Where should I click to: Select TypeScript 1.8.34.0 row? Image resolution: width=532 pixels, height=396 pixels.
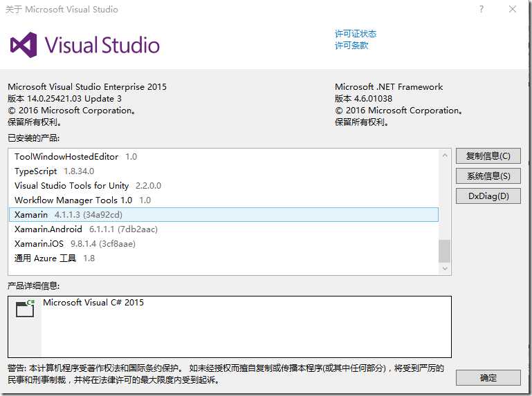pyautogui.click(x=223, y=171)
